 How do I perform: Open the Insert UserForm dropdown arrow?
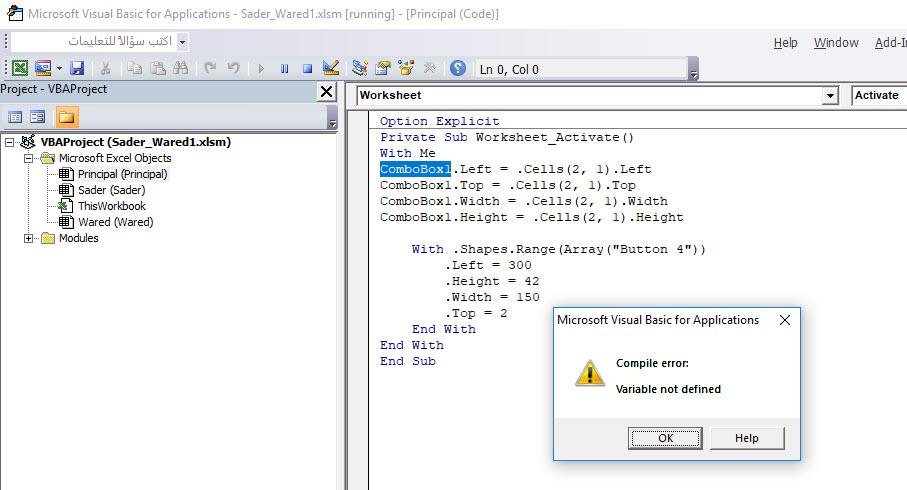59,68
